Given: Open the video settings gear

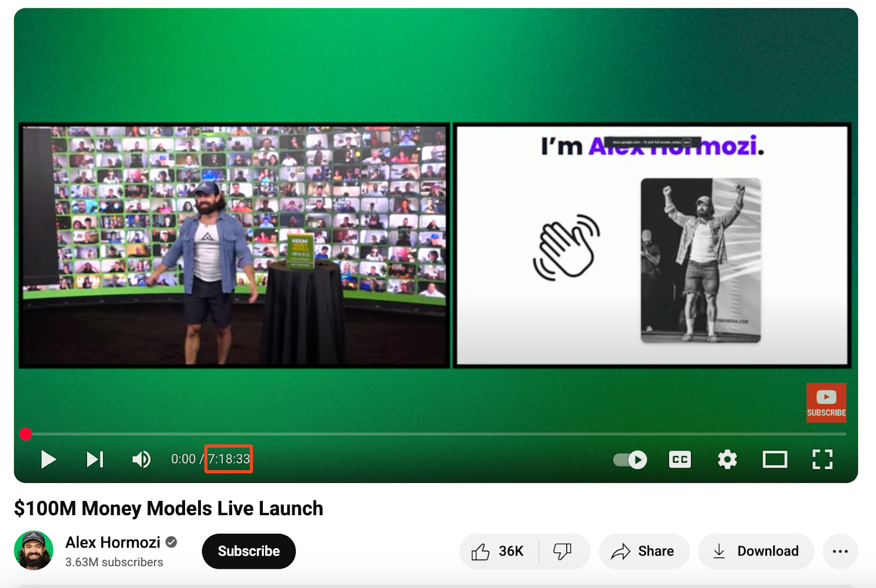Looking at the screenshot, I should (x=727, y=459).
